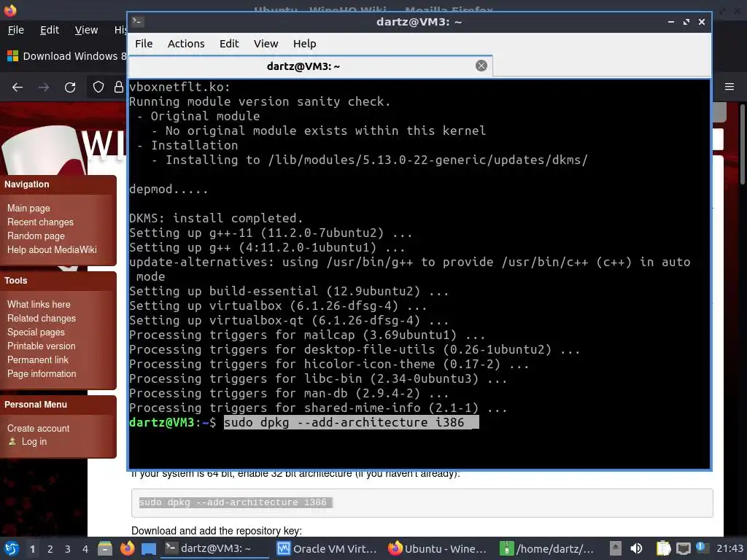Screen dimensions: 747x560
Task: Open the Recent changes link
Action: pyautogui.click(x=41, y=222)
